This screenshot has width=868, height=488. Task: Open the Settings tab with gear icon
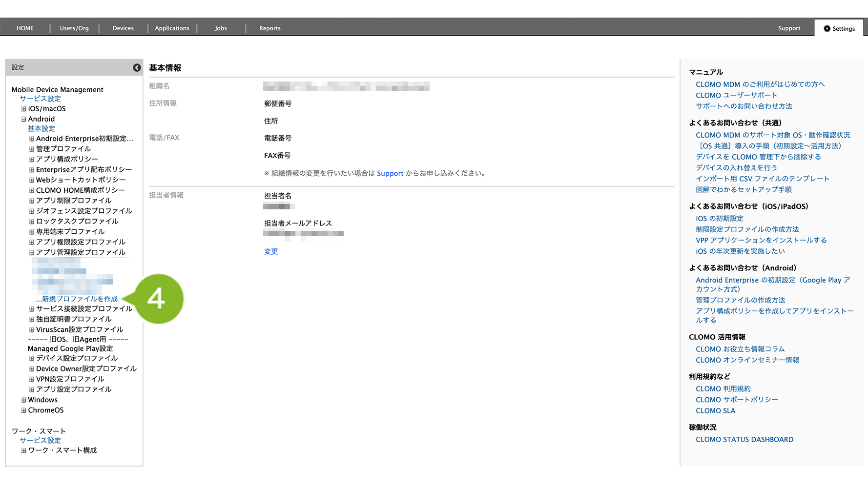839,29
